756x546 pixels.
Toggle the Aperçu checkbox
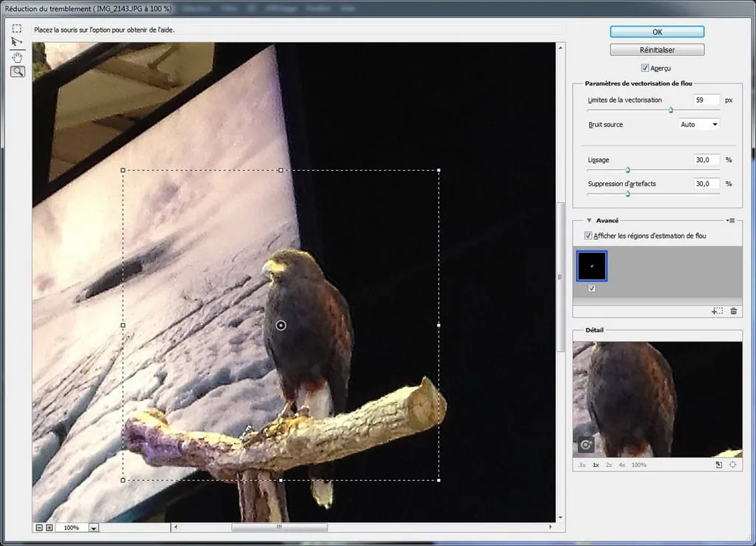[645, 68]
